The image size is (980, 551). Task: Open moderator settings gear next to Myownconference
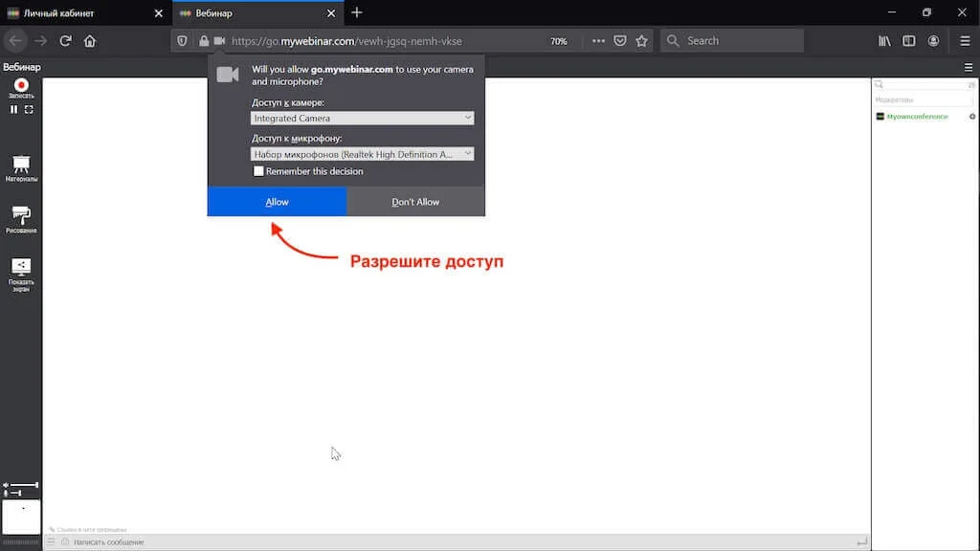pos(972,117)
